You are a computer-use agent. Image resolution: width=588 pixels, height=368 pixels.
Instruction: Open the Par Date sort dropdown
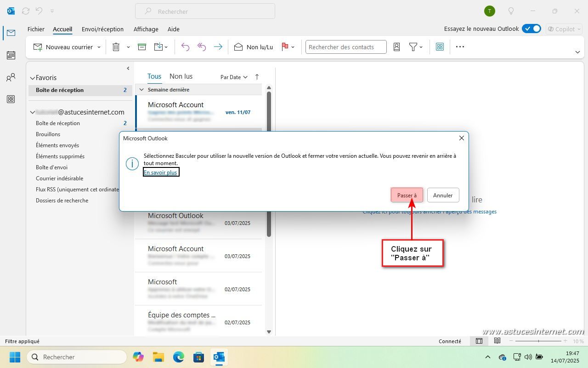pyautogui.click(x=234, y=77)
